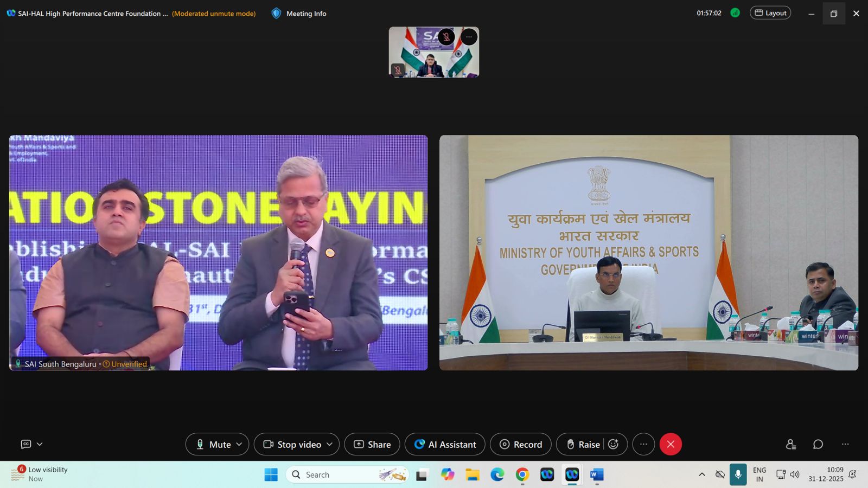Open the AI Assistant

coord(445,445)
